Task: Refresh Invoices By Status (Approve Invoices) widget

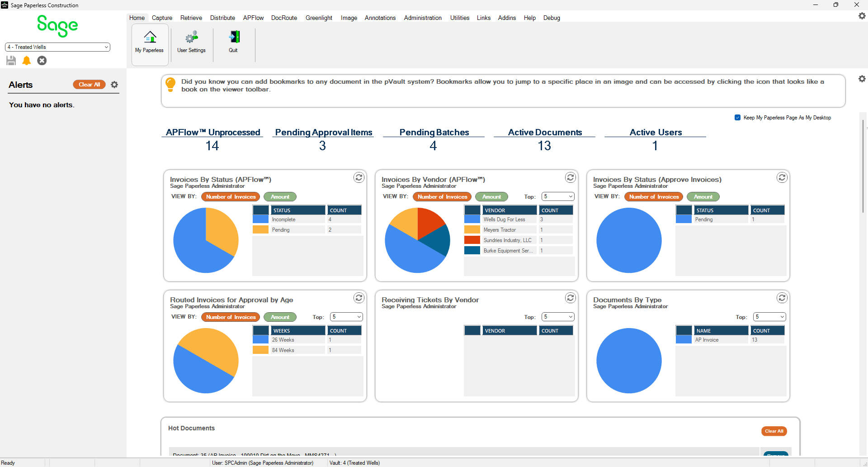Action: point(782,177)
